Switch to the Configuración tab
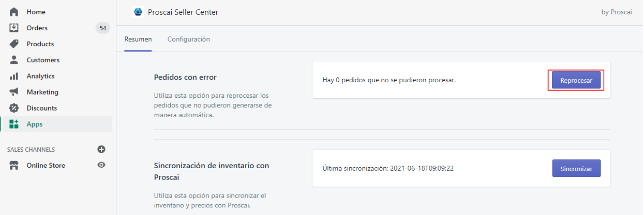The width and height of the screenshot is (644, 215). [x=189, y=39]
